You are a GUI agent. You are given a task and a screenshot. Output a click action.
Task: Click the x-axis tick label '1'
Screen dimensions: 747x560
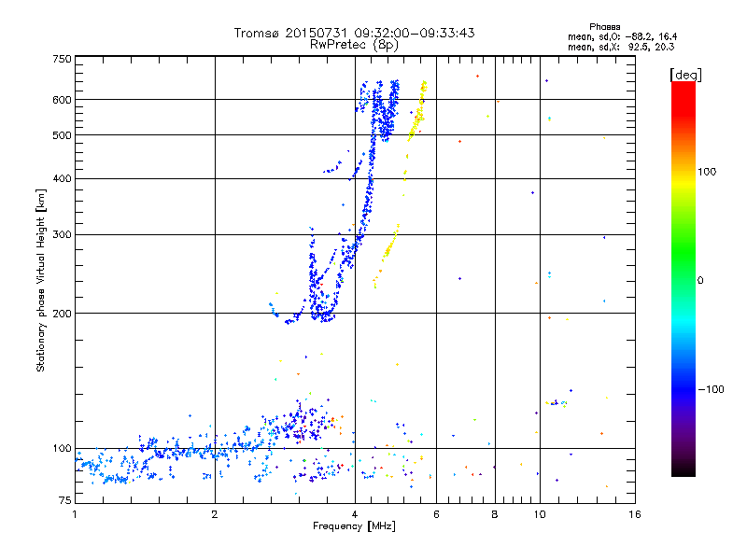[75, 514]
